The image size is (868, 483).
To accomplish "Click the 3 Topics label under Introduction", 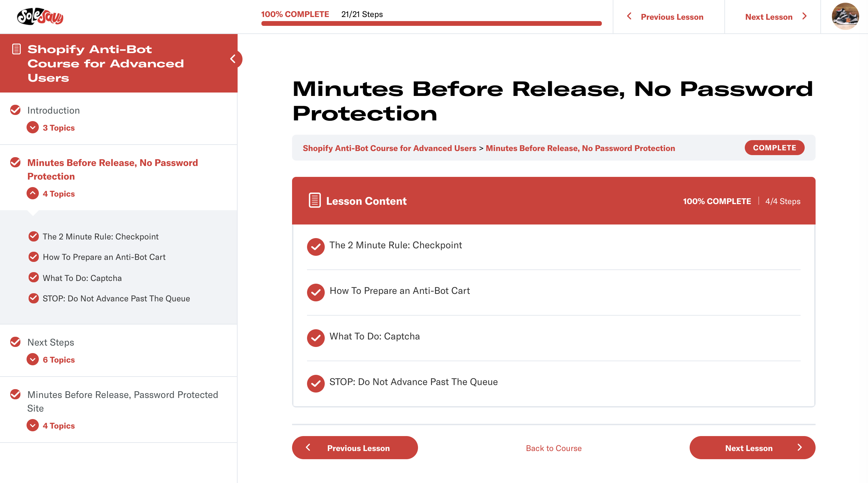I will click(x=59, y=128).
